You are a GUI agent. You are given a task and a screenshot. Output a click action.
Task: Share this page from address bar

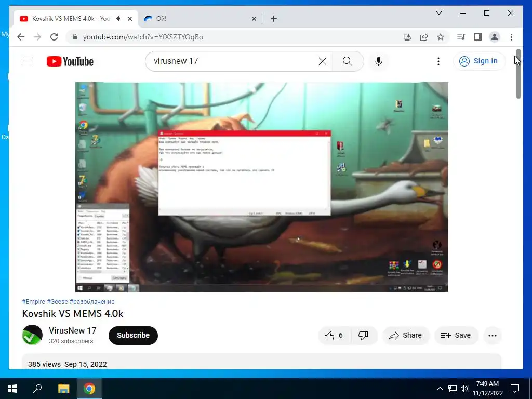point(424,37)
